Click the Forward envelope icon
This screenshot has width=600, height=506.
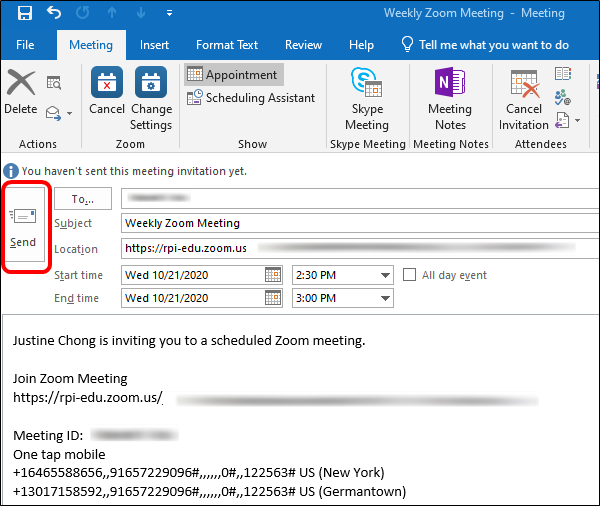[53, 113]
